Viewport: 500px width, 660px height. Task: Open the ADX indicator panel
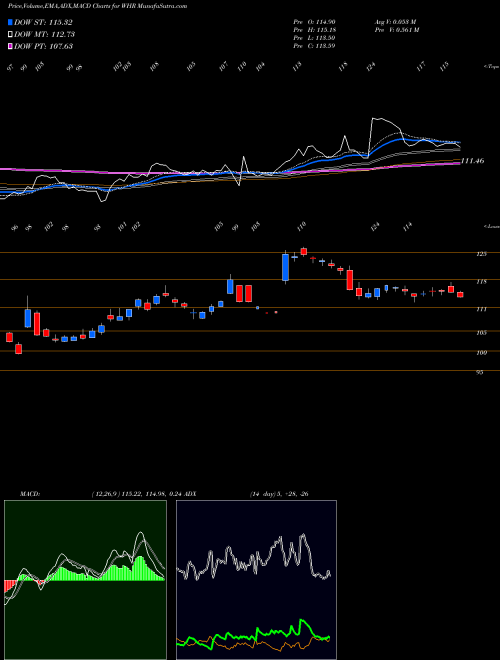[256, 580]
